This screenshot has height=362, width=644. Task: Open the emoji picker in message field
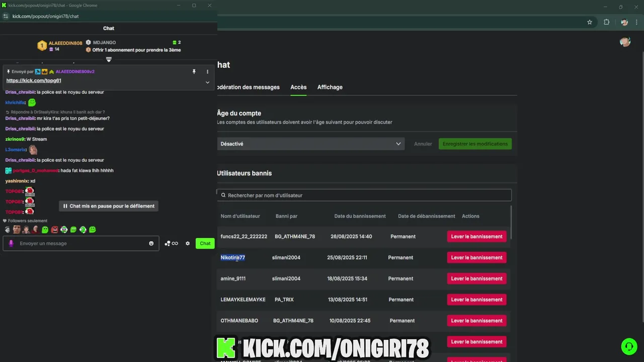[x=151, y=243]
